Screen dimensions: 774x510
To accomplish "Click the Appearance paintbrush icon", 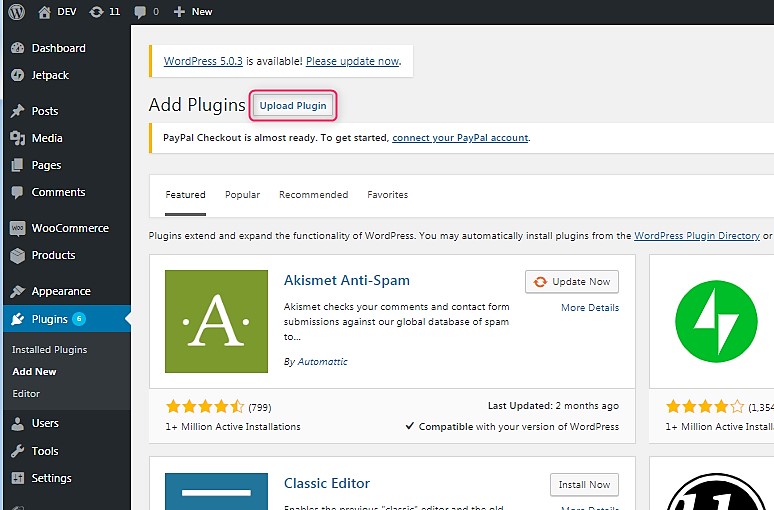I will [x=17, y=291].
